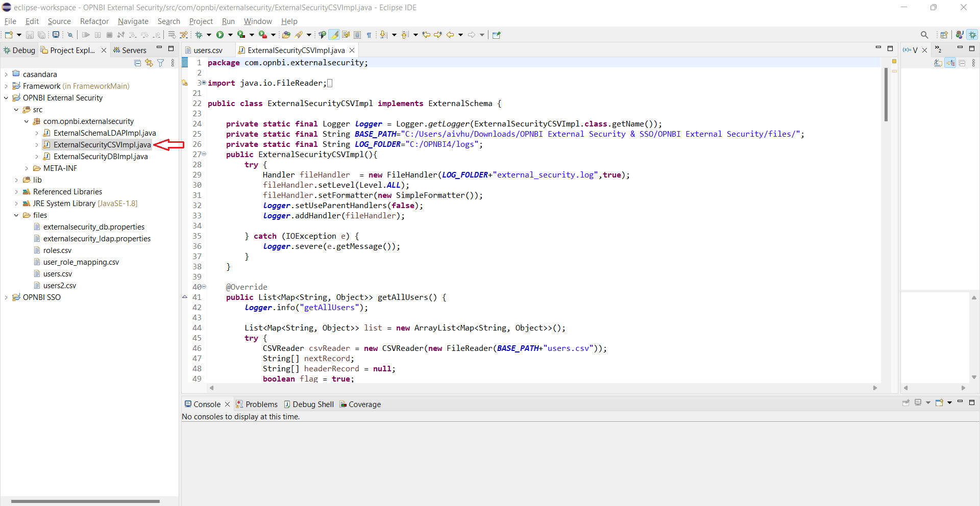Expand the Framework project node

pos(6,86)
